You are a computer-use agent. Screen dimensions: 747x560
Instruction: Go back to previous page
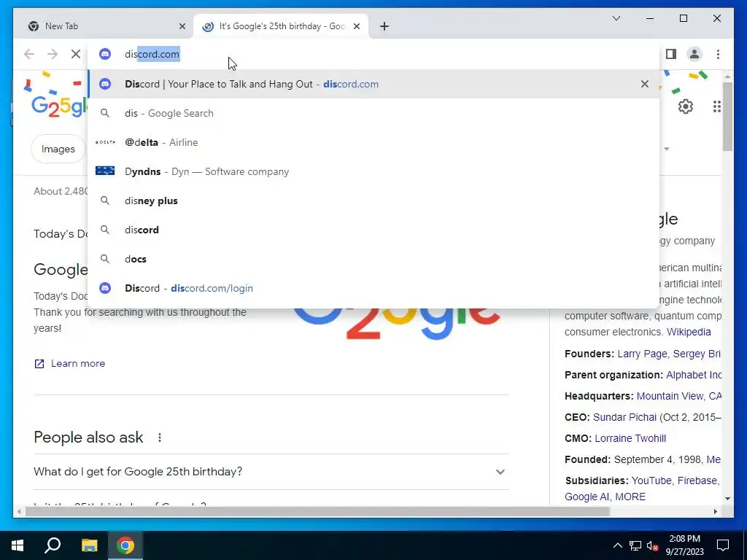tap(29, 54)
